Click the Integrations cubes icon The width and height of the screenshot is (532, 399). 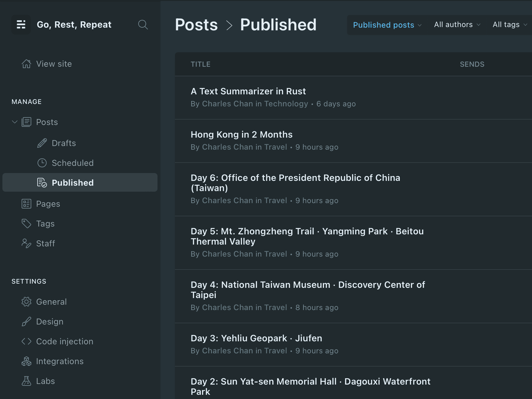(x=26, y=361)
